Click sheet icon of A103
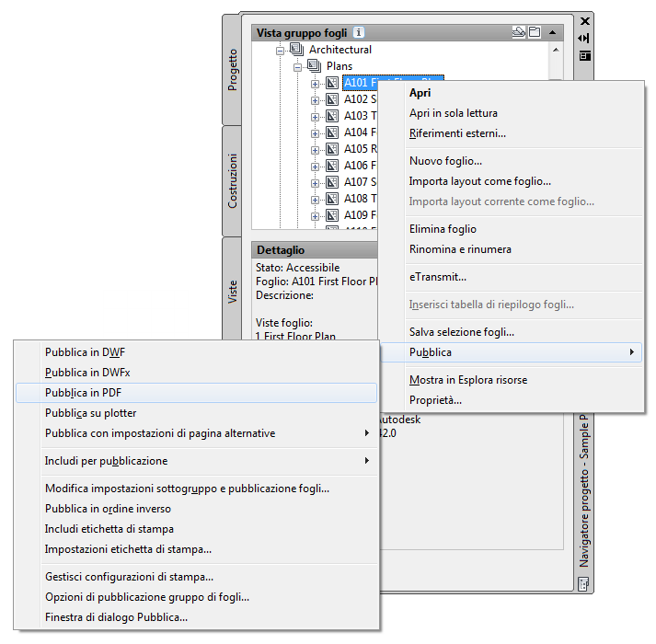This screenshot has height=644, width=656. point(332,116)
